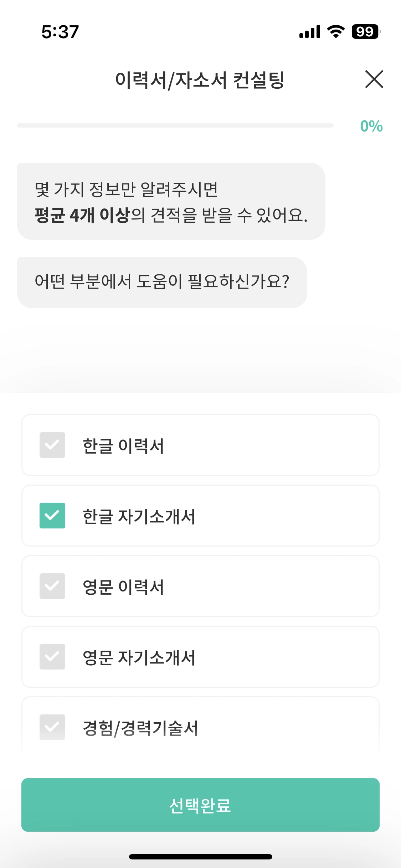Image resolution: width=401 pixels, height=868 pixels.
Task: Tap the 어떤 부분에서 도움이 필요하신가요 bubble
Action: coord(162,282)
